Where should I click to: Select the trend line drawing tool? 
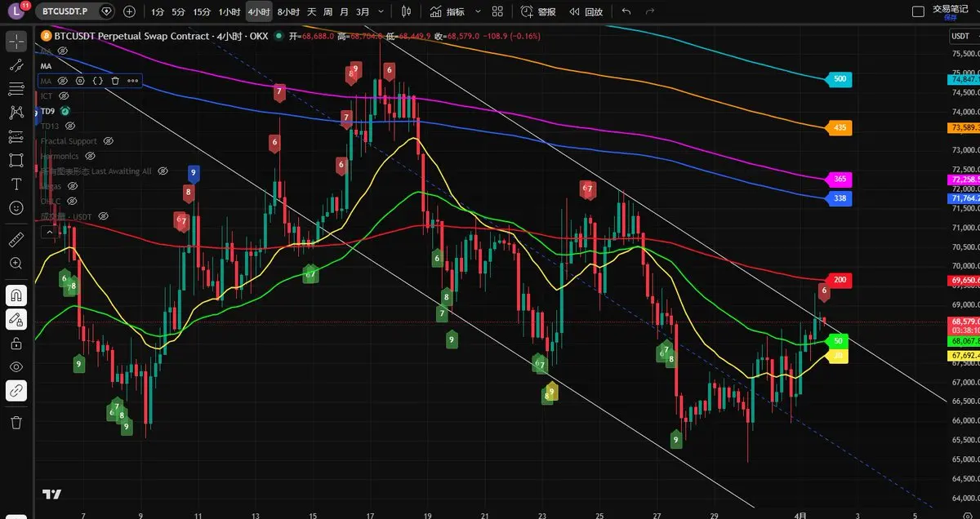pos(16,65)
